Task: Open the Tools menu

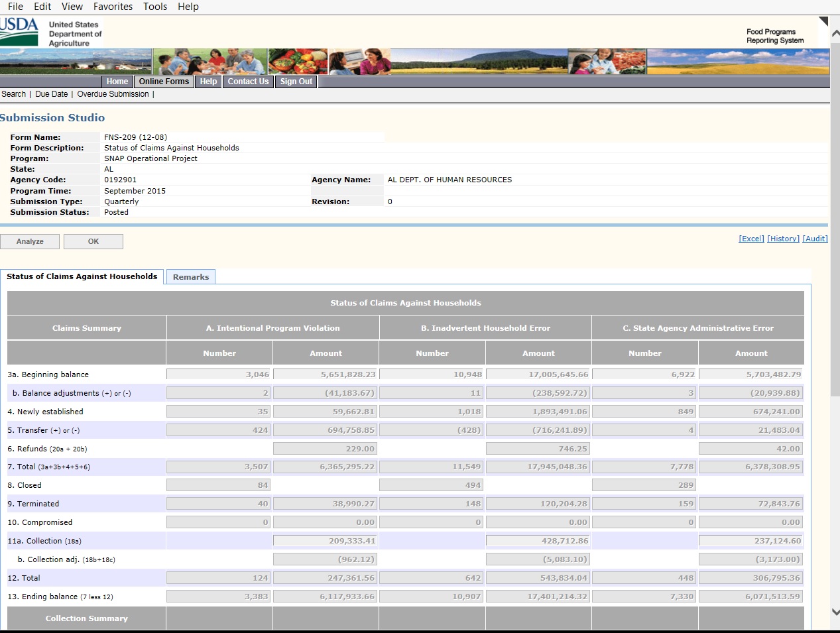Action: pos(155,7)
